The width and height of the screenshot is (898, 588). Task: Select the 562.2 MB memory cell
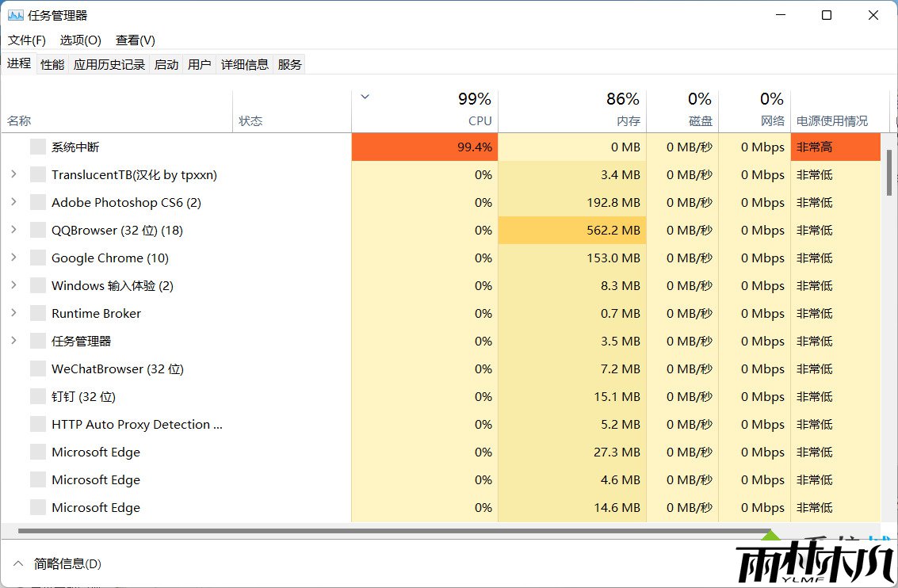(572, 230)
